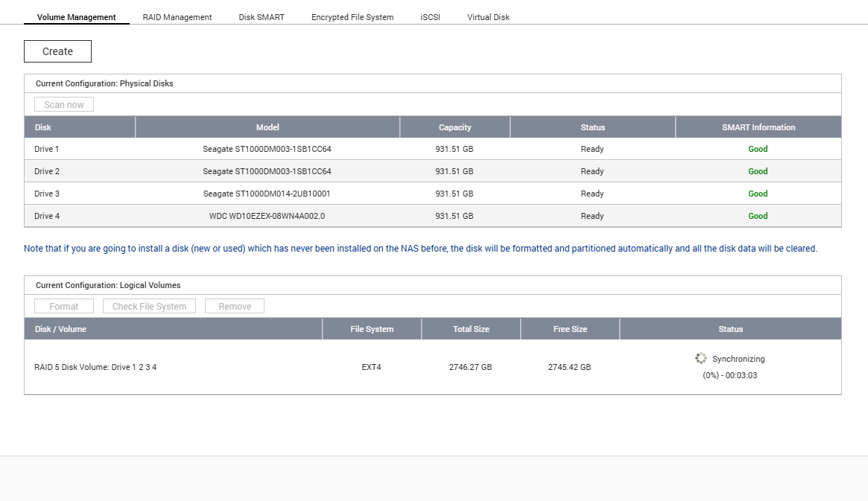Screen dimensions: 868x501
Task: Select the RAID 5 Disk Volume row
Action: (x=433, y=366)
